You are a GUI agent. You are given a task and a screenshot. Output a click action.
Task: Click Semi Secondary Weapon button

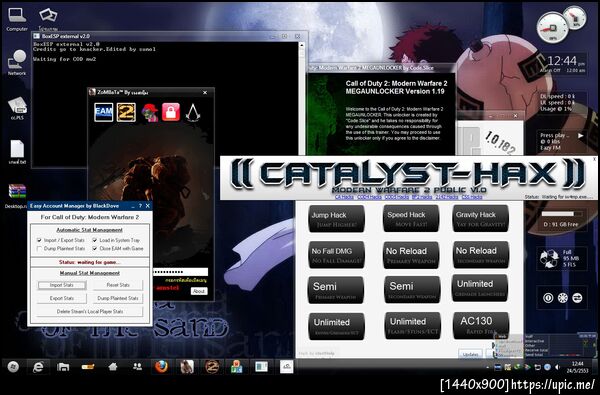[412, 290]
